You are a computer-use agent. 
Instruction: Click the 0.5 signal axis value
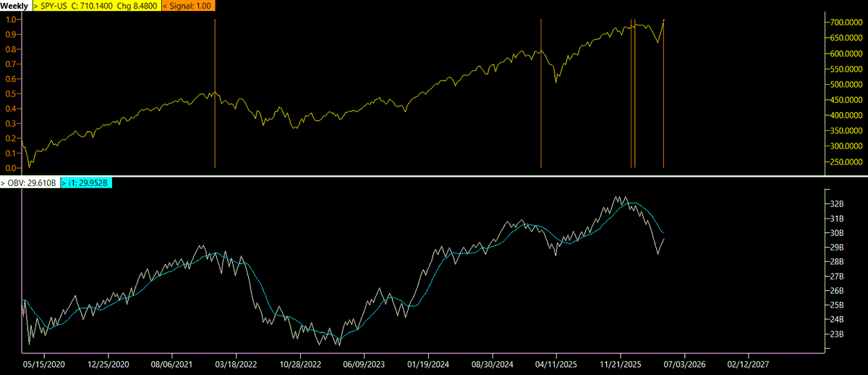coord(10,94)
